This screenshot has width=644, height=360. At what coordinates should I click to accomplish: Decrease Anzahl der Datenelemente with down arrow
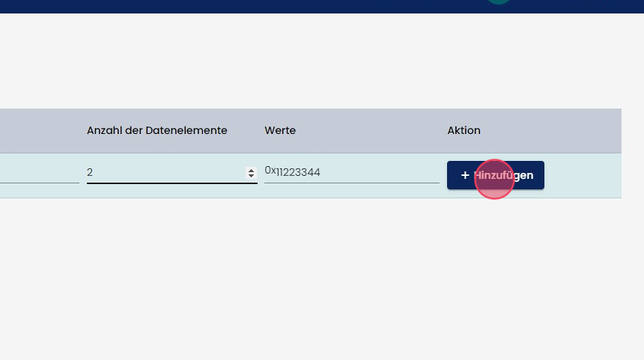(x=252, y=176)
